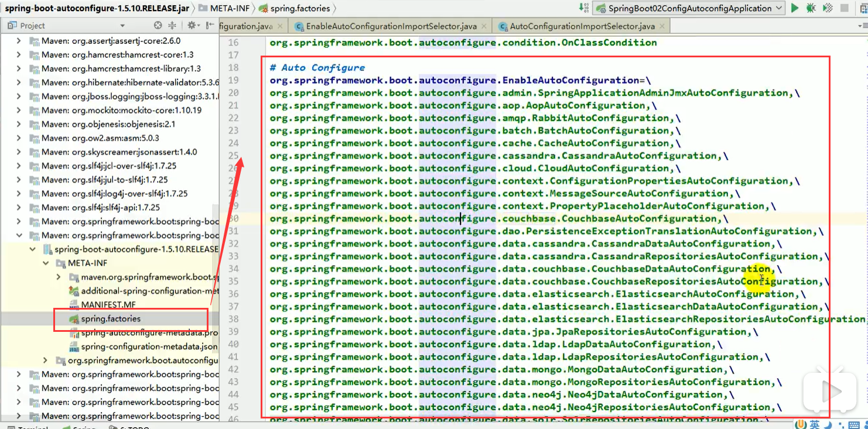Click the scroll from source crosshair icon

click(x=158, y=26)
